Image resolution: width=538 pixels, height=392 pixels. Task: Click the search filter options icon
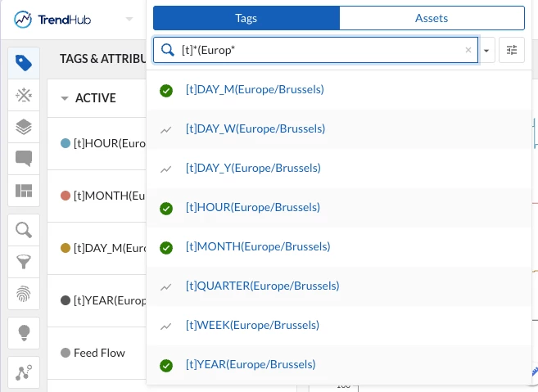click(x=512, y=50)
